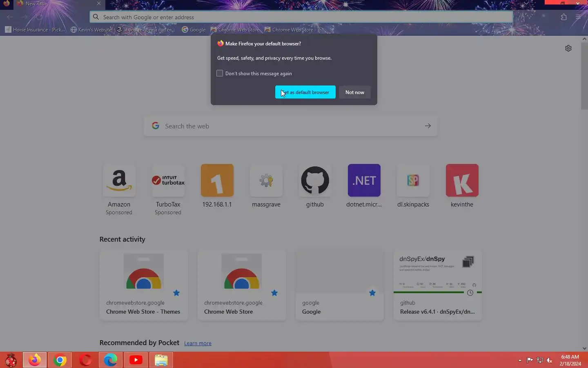This screenshot has height=368, width=588.
Task: Open Kevin's Website bookmark
Action: pos(91,29)
